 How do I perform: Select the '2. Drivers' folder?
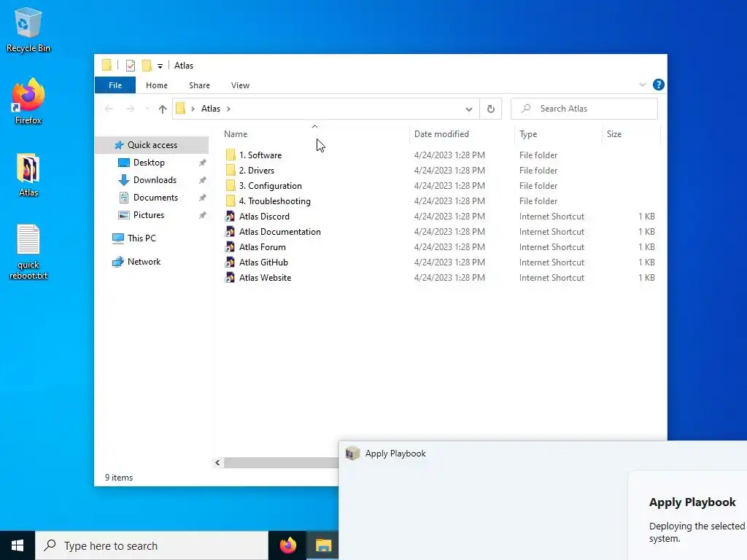click(x=256, y=171)
